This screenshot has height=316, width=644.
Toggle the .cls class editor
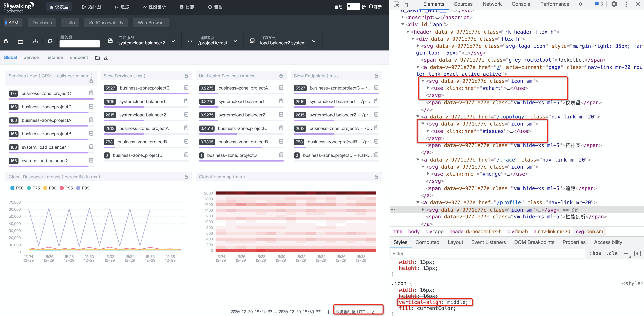pos(612,253)
